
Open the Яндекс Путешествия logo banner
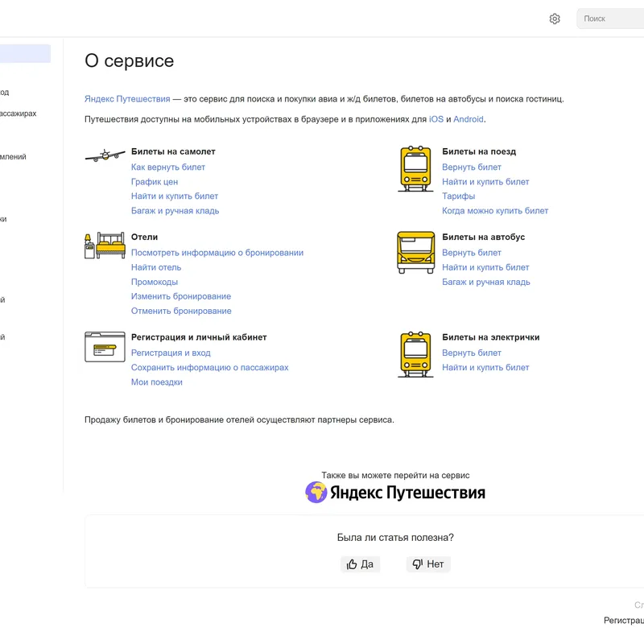[395, 492]
